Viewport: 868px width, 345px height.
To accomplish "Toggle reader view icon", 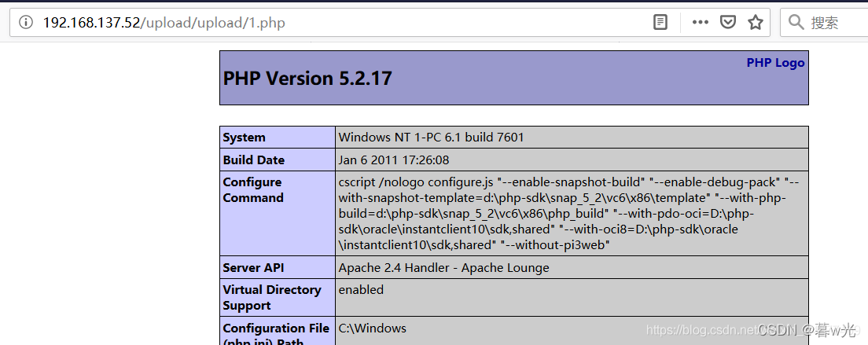I will [660, 22].
